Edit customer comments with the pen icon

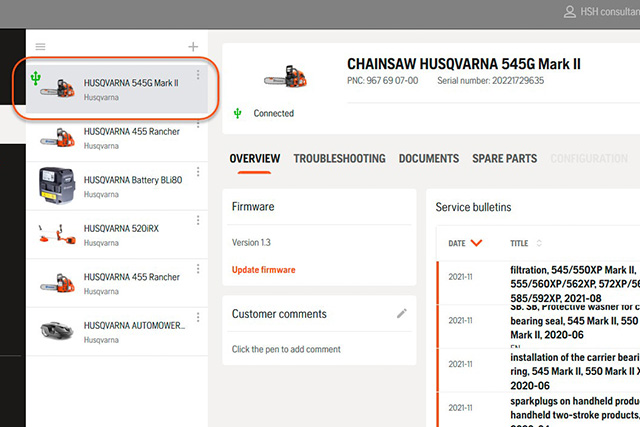point(402,314)
